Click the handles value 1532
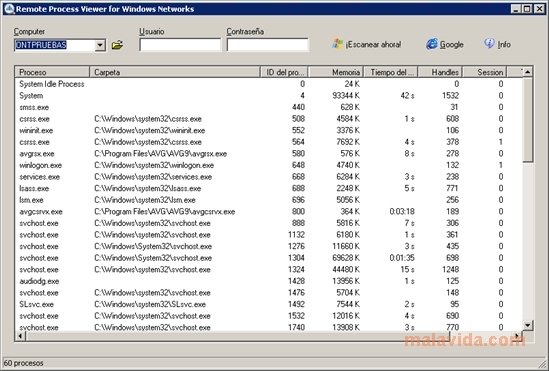Screen dimensions: 549x371 tap(450, 96)
